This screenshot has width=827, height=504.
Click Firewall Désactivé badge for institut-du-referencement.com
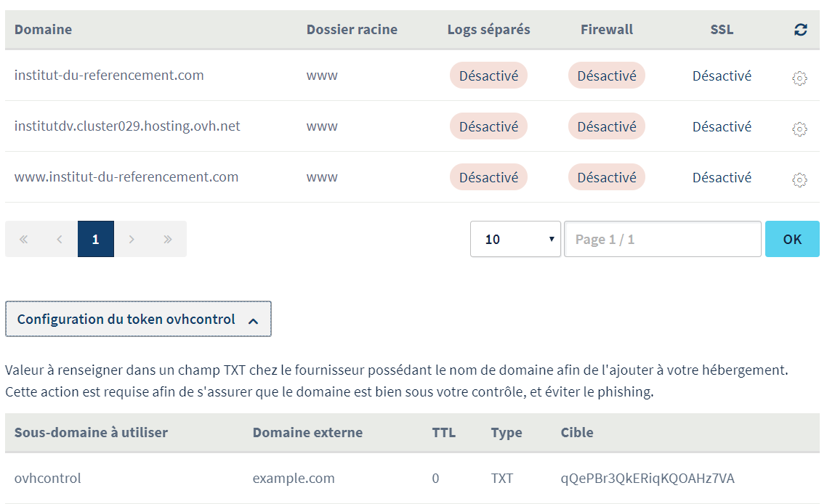point(606,76)
